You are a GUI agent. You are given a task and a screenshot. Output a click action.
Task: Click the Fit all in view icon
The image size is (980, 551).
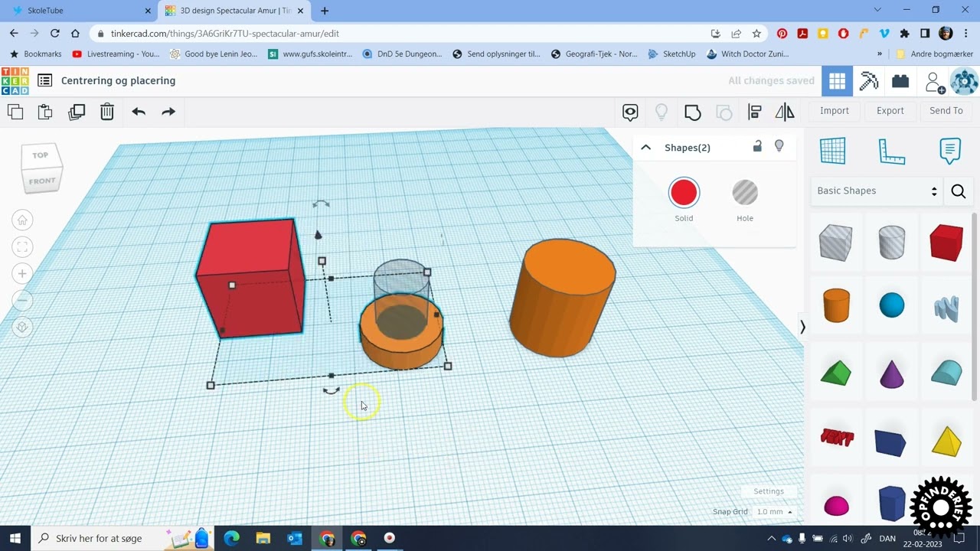(x=22, y=247)
